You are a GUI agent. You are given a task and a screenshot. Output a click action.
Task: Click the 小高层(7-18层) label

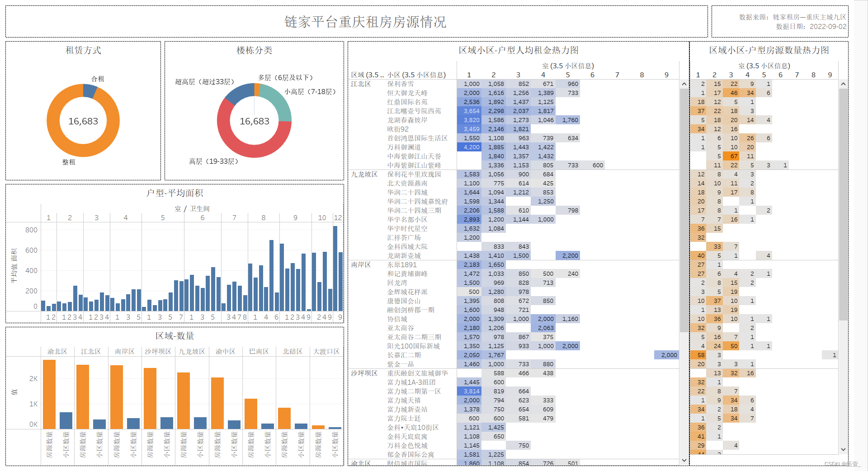pos(311,92)
